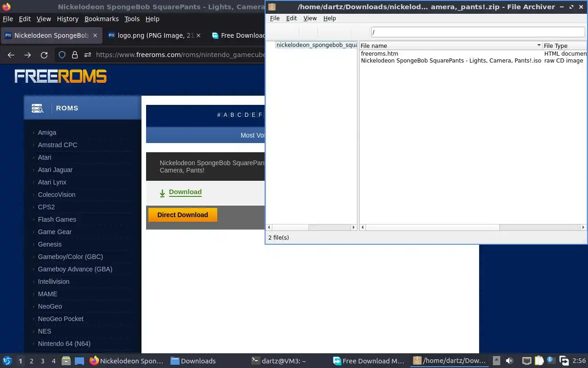This screenshot has height=368, width=588.
Task: Open File Archiver View menu
Action: [x=310, y=18]
